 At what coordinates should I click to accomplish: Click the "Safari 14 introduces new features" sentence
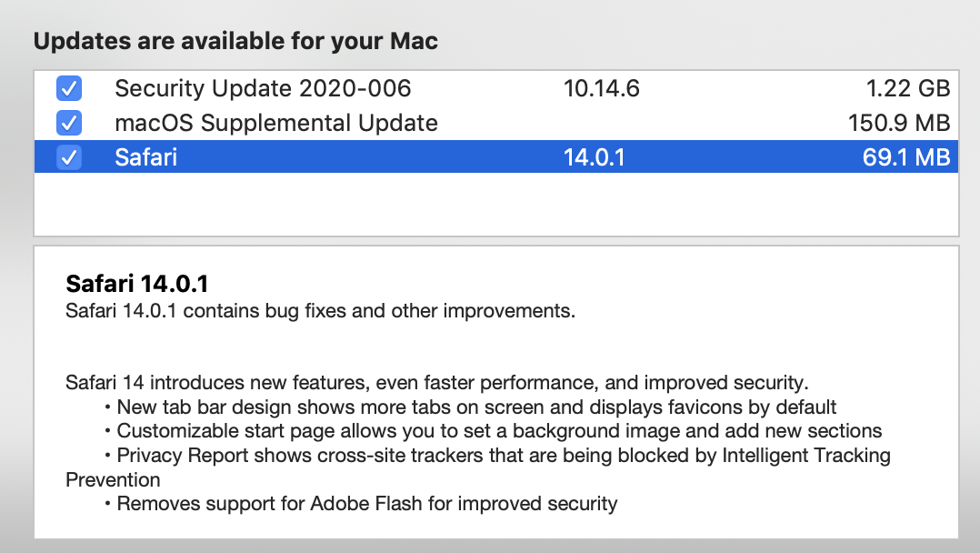pos(436,382)
